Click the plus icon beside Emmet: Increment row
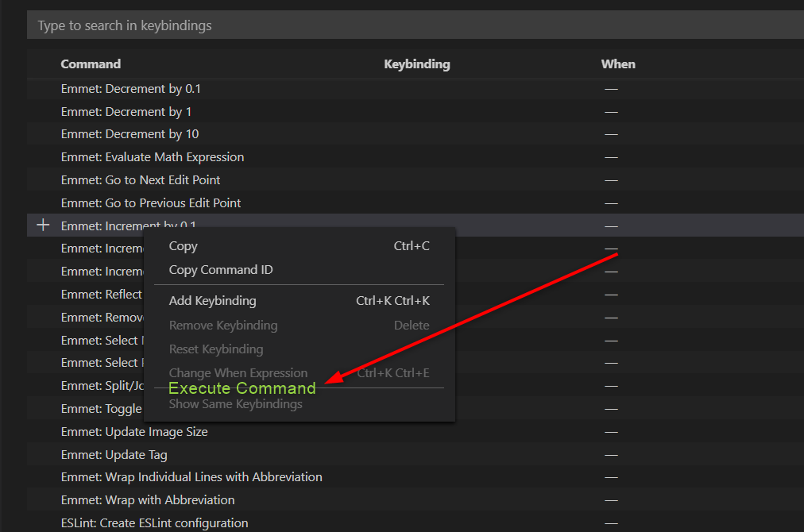This screenshot has width=804, height=532. [x=43, y=225]
